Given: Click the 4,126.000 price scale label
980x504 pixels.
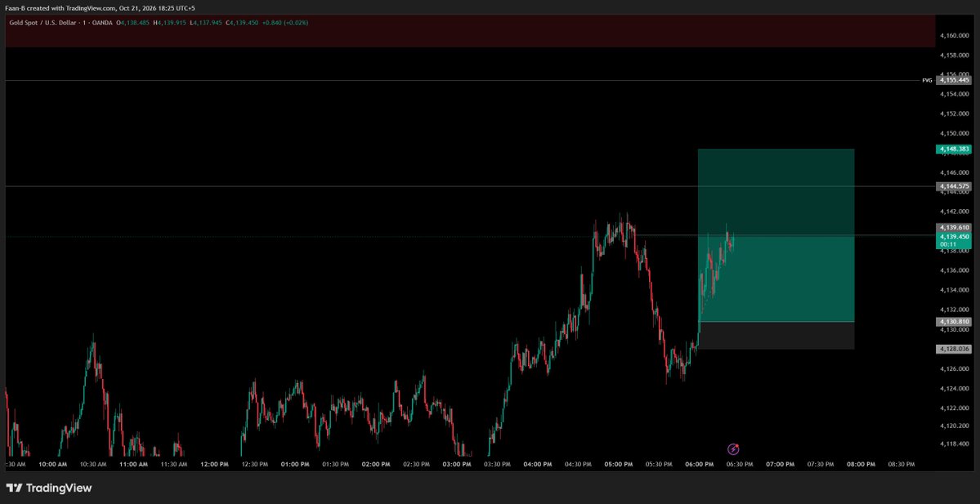Looking at the screenshot, I should (955, 368).
